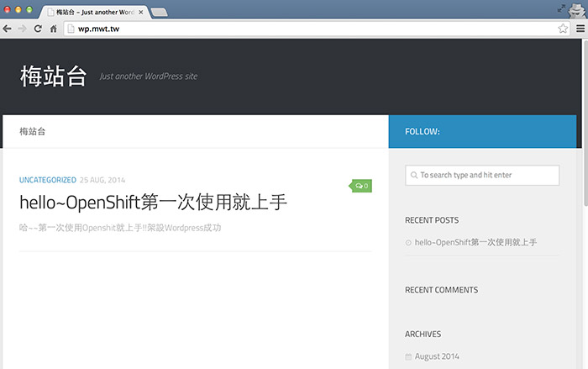The width and height of the screenshot is (588, 369).
Task: Click the date 25 AUG, 2014
Action: point(102,180)
